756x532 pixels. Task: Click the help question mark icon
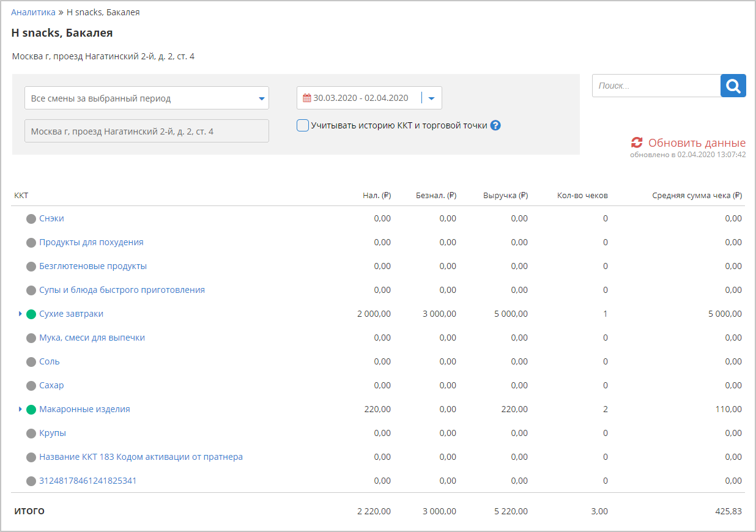495,125
